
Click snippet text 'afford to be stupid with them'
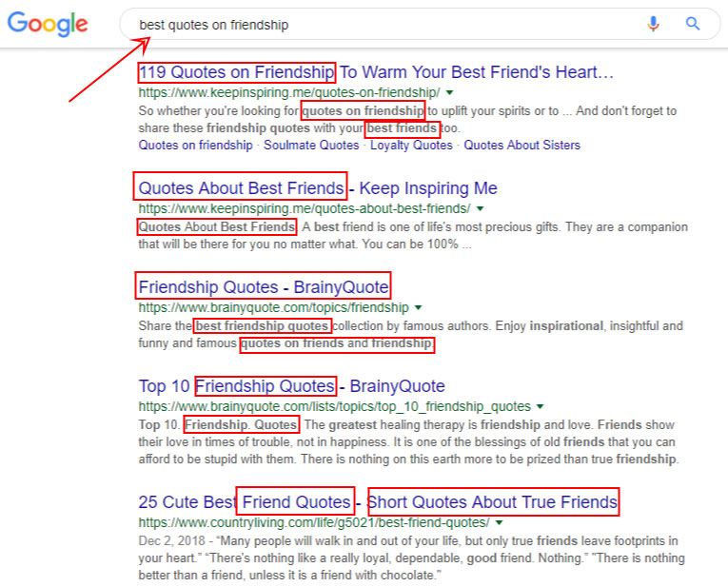[x=216, y=459]
